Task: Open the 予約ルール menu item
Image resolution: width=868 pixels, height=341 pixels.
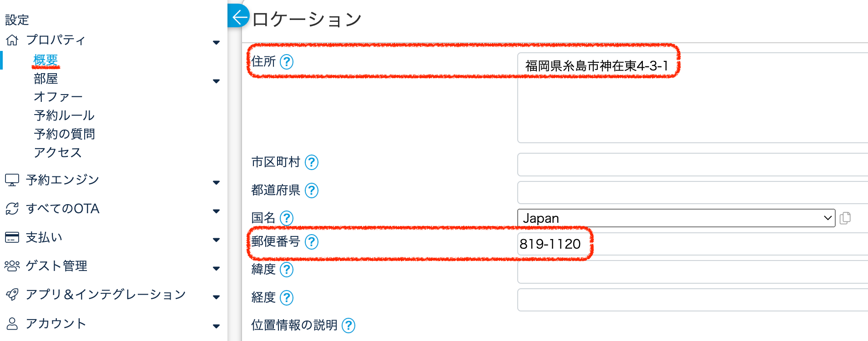Action: coord(63,115)
